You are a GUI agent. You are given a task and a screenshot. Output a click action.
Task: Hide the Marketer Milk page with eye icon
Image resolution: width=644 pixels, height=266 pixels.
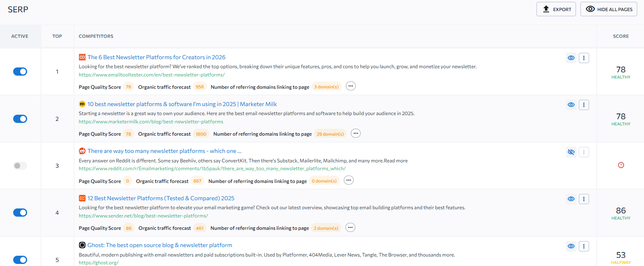pos(571,105)
